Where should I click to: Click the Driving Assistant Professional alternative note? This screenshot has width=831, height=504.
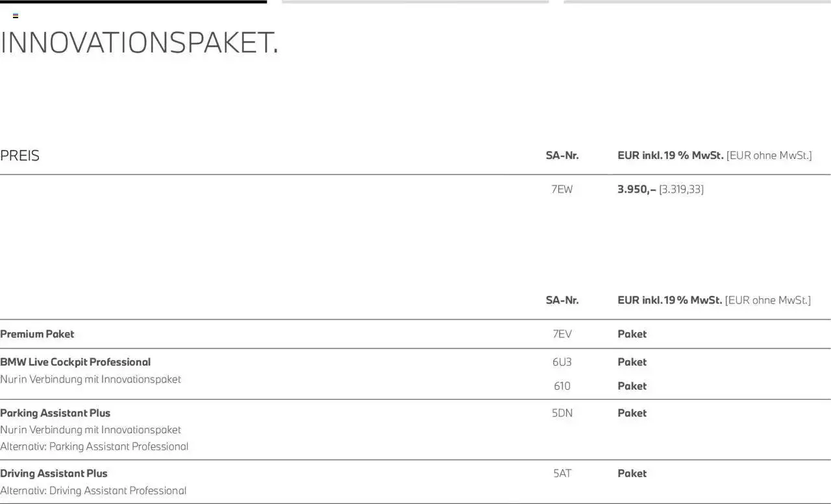click(x=93, y=490)
